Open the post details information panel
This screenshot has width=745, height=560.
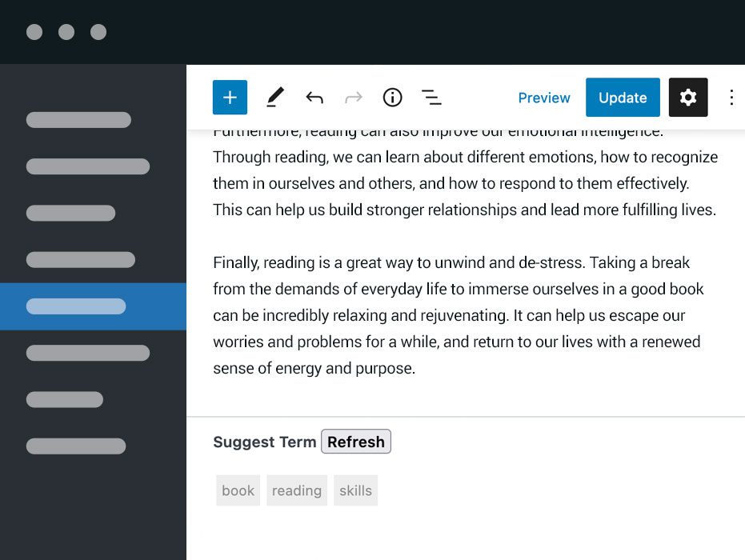click(x=392, y=97)
